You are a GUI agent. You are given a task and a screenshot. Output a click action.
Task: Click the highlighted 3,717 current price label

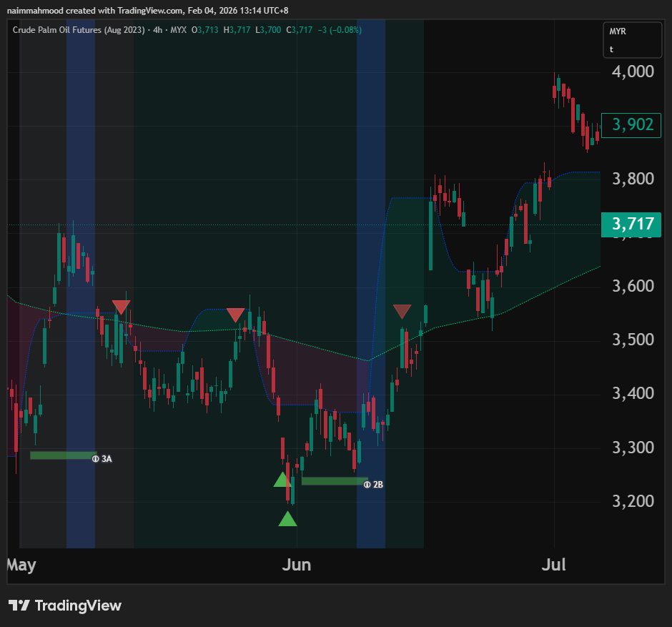click(631, 224)
